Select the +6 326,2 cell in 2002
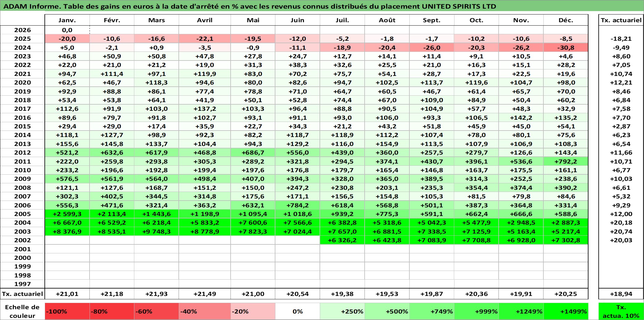644x320 pixels. (342, 240)
